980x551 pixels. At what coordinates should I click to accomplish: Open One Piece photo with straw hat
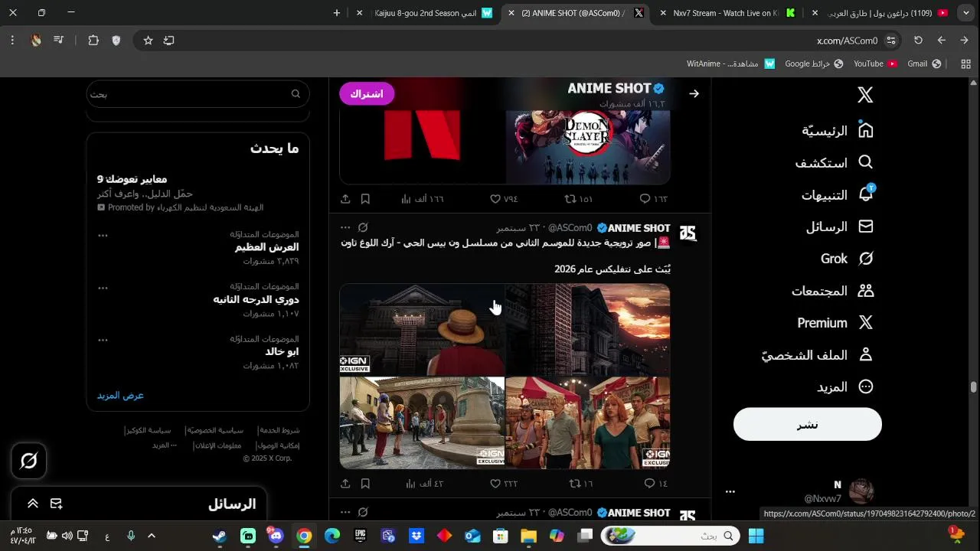pos(422,330)
